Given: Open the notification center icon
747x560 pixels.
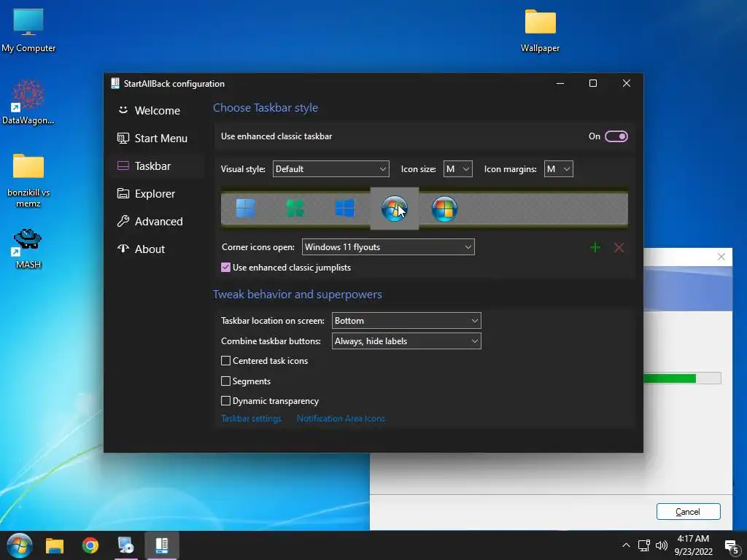Looking at the screenshot, I should pyautogui.click(x=732, y=546).
